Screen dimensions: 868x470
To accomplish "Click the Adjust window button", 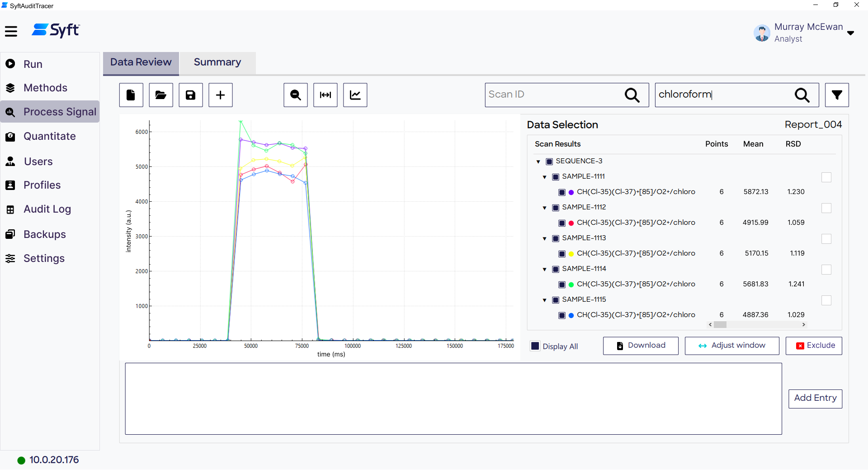I will 732,346.
